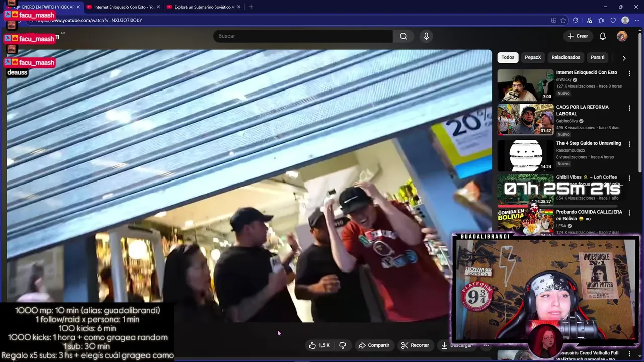
Task: Open The 4 Step Guide thumbnail
Action: [525, 155]
